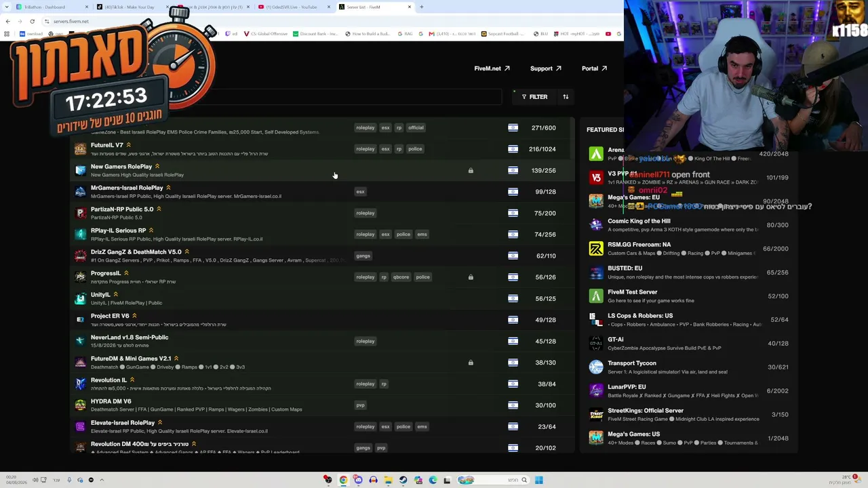Click RPlay-IL Serious RP server icon
The height and width of the screenshot is (488, 868).
(x=81, y=235)
